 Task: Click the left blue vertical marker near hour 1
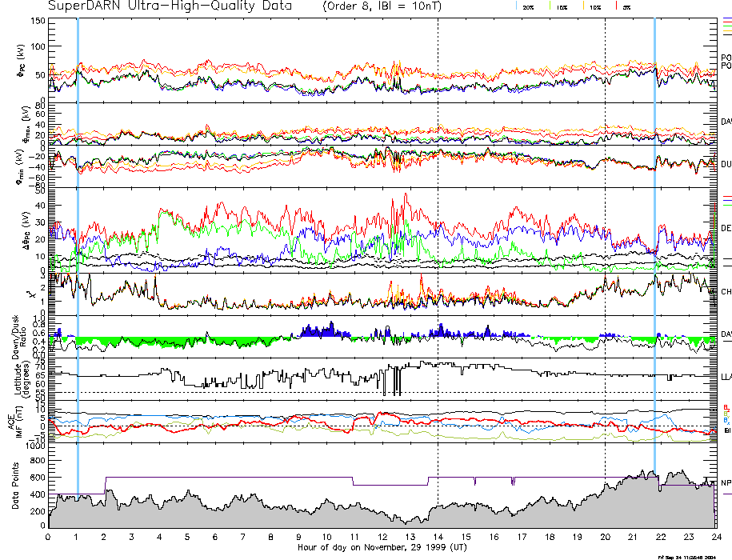78,240
